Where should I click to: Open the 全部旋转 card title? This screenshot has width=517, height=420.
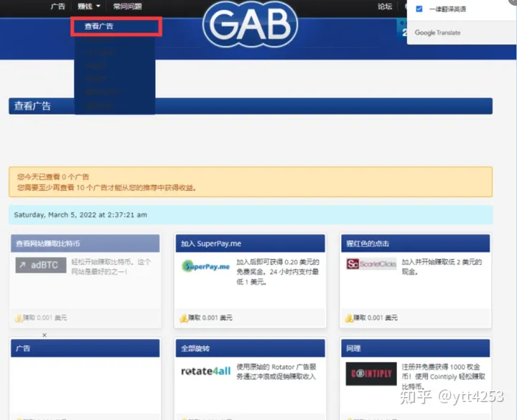click(195, 348)
